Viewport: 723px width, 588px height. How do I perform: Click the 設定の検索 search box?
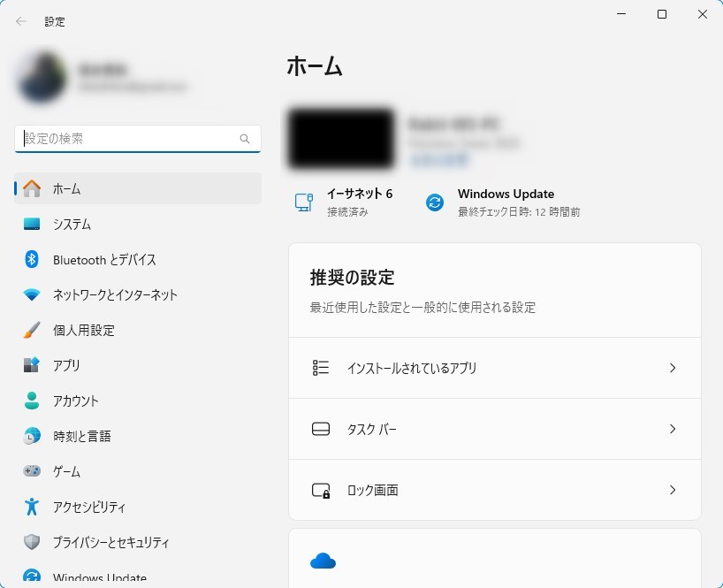[129, 139]
